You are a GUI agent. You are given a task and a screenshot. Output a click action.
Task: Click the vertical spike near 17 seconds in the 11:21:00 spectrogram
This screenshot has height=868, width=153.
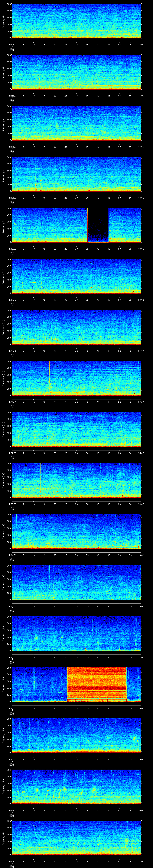coord(49,377)
